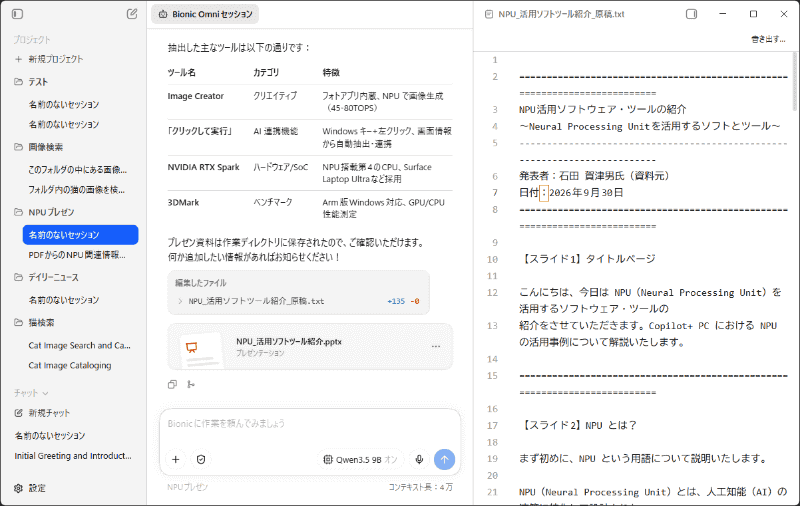Open the pptx card more options menu
Image resolution: width=800 pixels, height=506 pixels.
(x=436, y=346)
